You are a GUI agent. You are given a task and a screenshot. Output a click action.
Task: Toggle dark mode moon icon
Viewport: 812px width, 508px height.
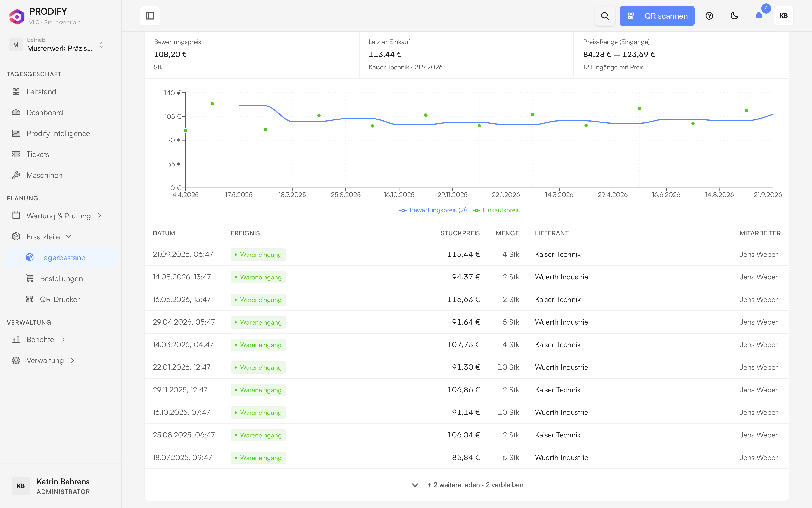click(x=734, y=16)
